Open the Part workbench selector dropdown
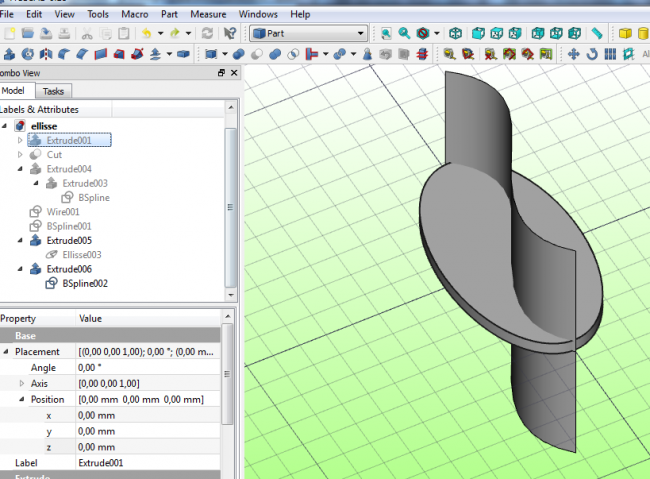Image resolution: width=650 pixels, height=479 pixels. (x=309, y=33)
